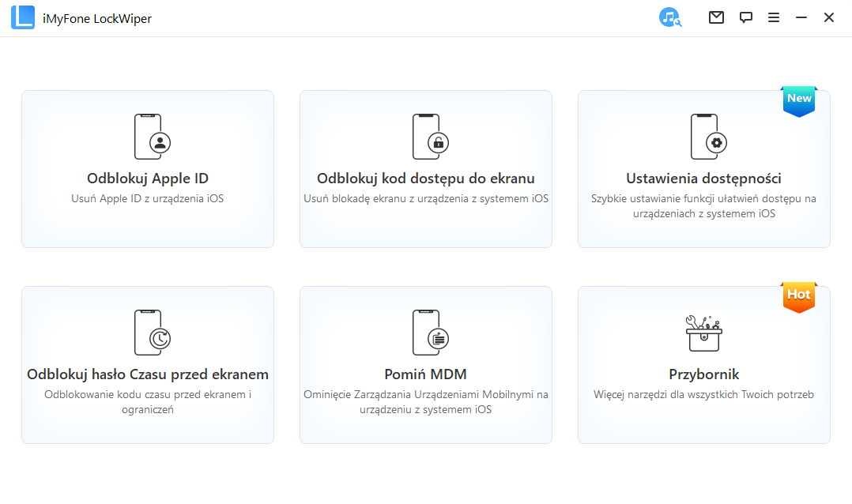Click the orange Hot badge
Image resolution: width=852 pixels, height=504 pixels.
coord(799,297)
